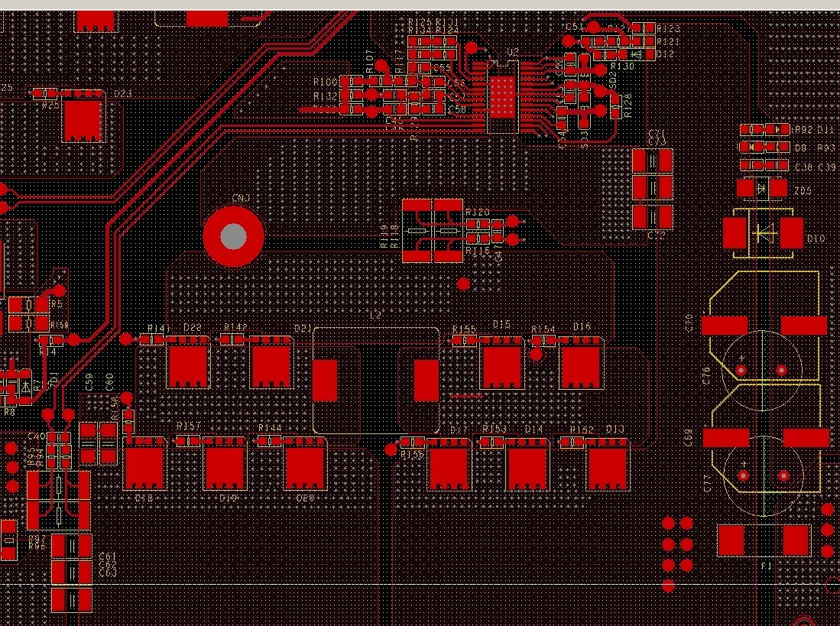Click the C38 designator text

pyautogui.click(x=804, y=167)
